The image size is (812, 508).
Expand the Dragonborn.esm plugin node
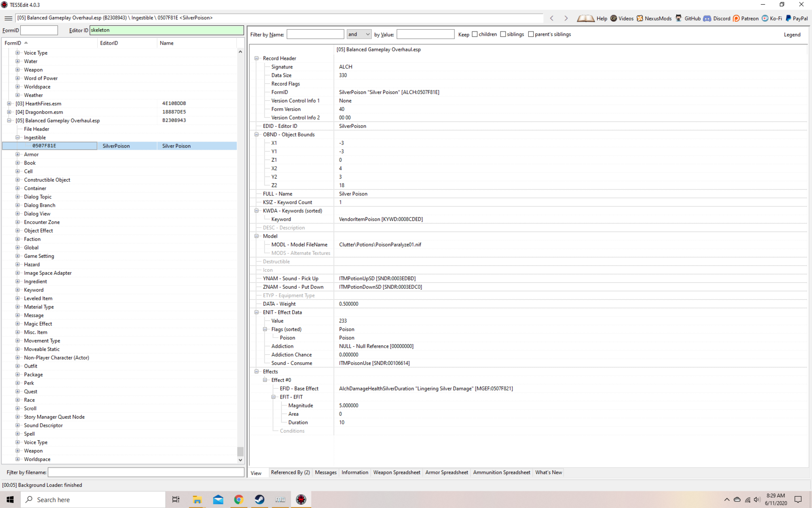tap(9, 112)
